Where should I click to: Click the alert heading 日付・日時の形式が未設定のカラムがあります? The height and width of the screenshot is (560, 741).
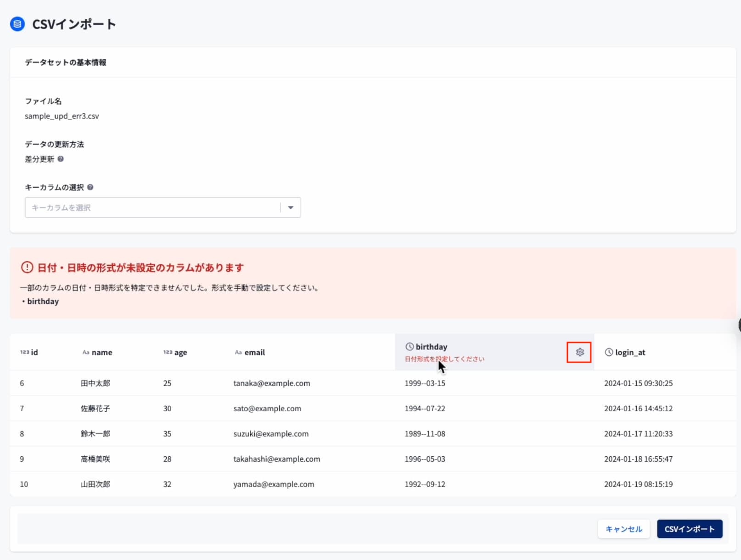[140, 268]
